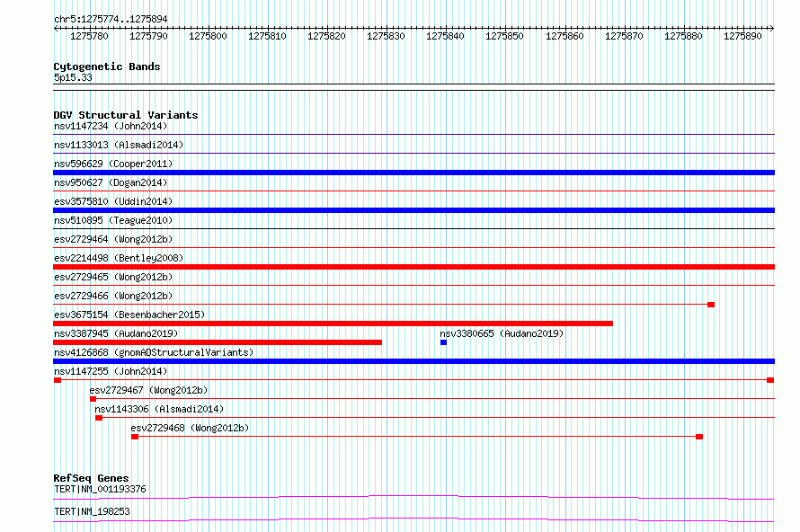Image resolution: width=800 pixels, height=532 pixels.
Task: Click the nsv950627 (Dogan2014) label
Action: (111, 182)
